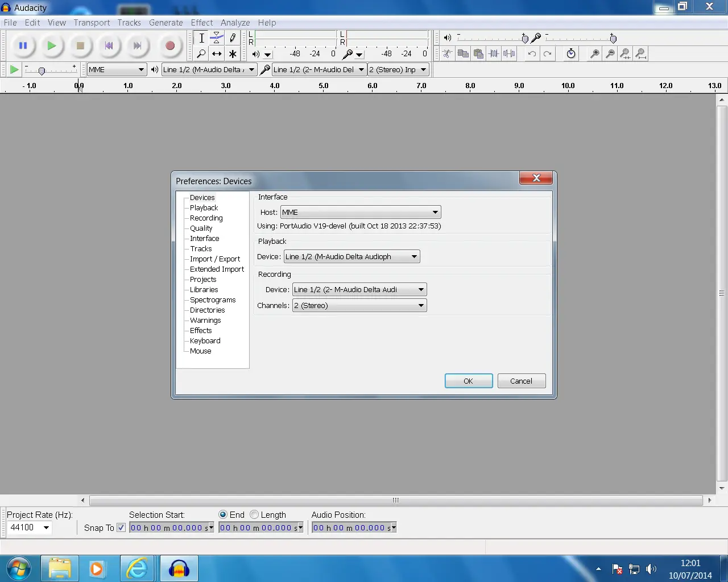Open the Effect menu

(x=202, y=23)
